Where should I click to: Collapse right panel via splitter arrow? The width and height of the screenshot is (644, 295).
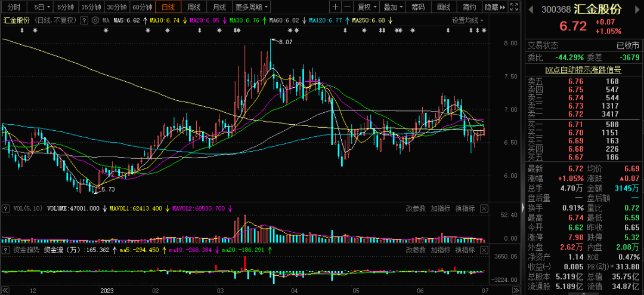[x=523, y=207]
